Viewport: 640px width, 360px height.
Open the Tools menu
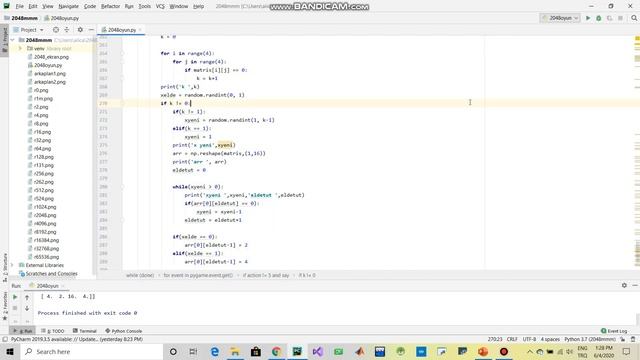(x=144, y=7)
